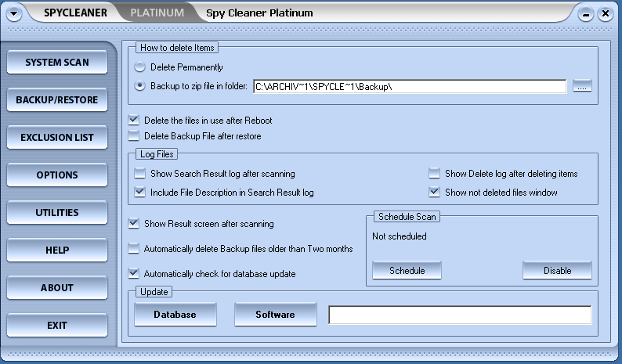Open the HELP section
This screenshot has height=364, width=622.
click(57, 250)
